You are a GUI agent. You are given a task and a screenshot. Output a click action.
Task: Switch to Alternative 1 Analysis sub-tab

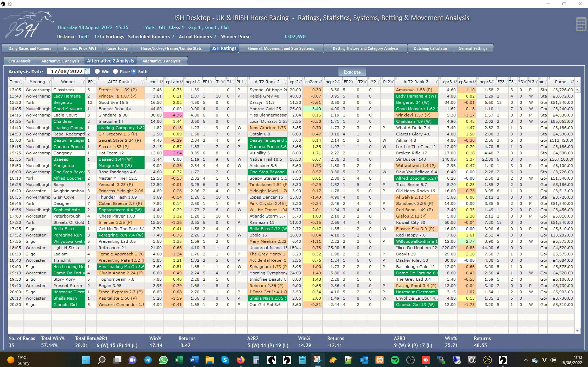[60, 61]
